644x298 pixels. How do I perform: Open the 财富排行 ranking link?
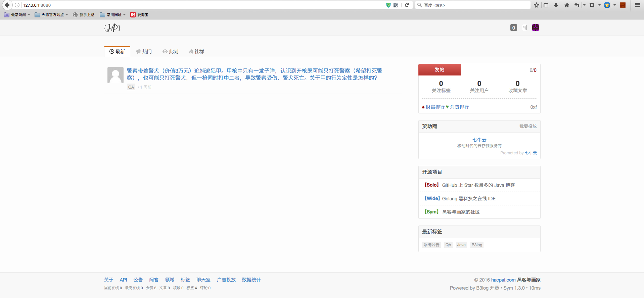(435, 107)
